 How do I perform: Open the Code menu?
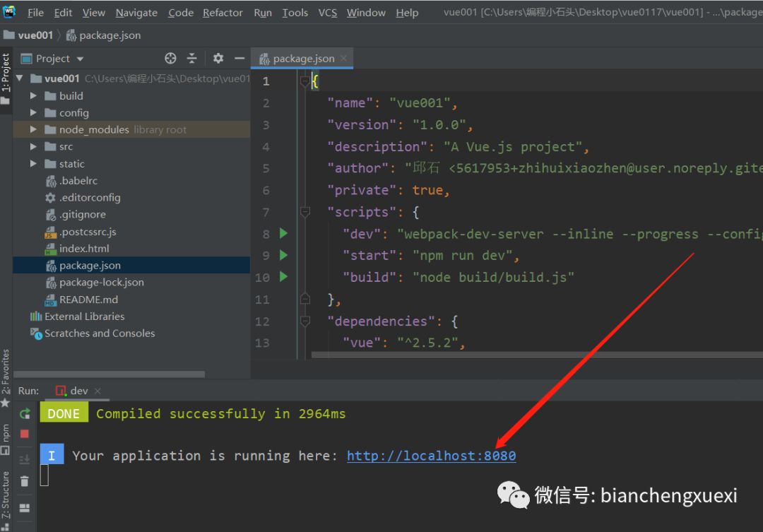point(181,12)
